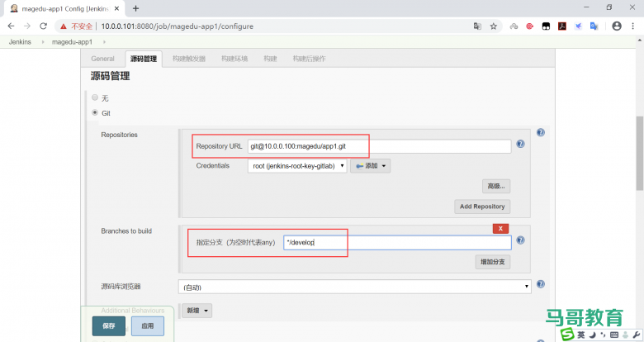Viewport: 644px width, 342px height.
Task: Click the page vertical scrollbar thumb
Action: point(640,153)
